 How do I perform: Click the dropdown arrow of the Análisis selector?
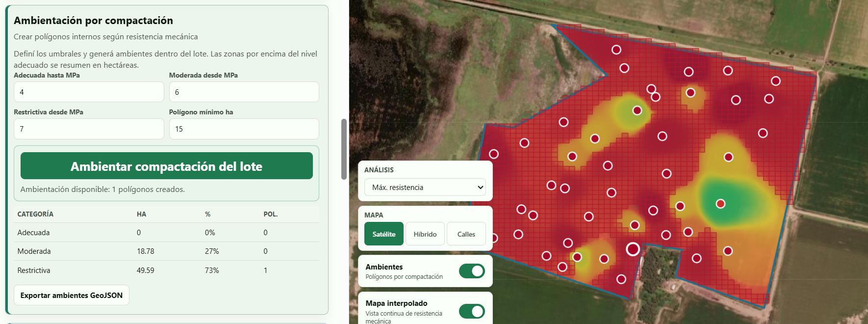[x=480, y=188]
